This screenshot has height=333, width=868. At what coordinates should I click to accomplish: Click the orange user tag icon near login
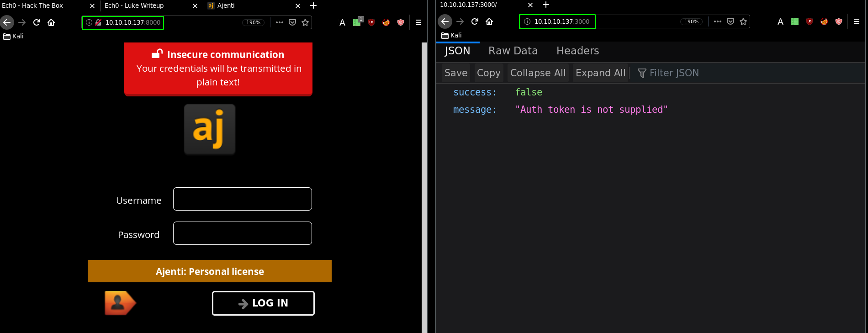pos(120,303)
